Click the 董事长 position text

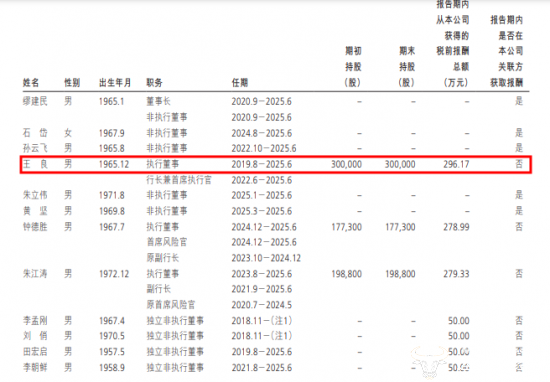click(x=159, y=101)
